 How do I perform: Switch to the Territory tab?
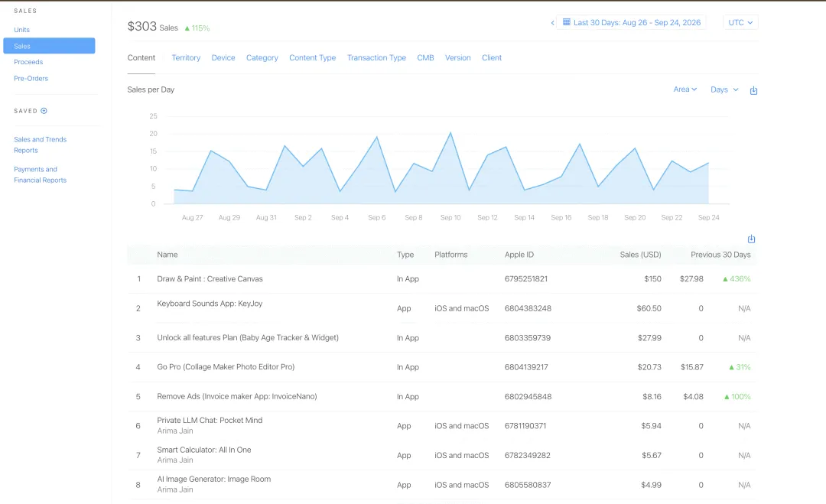[186, 58]
